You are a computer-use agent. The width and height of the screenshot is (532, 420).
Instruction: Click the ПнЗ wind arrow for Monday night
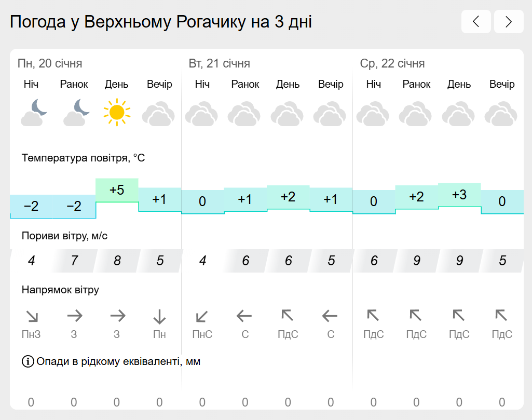(32, 317)
